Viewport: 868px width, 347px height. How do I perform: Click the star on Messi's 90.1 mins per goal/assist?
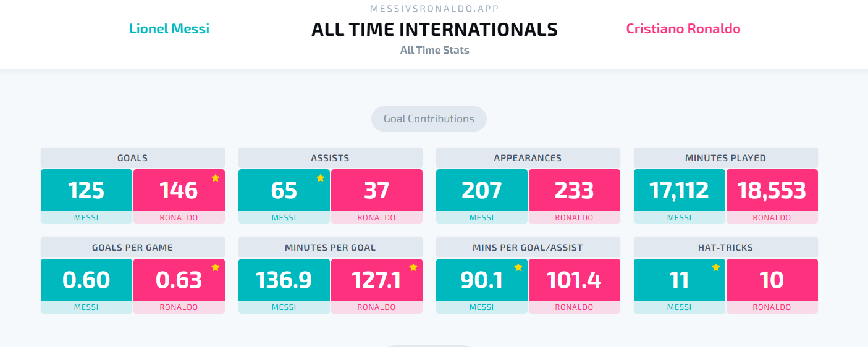[518, 267]
